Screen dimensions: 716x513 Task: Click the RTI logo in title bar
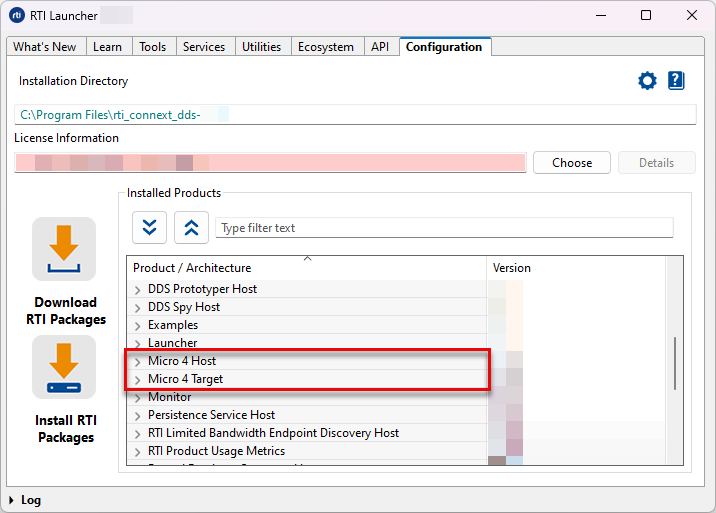coord(17,15)
